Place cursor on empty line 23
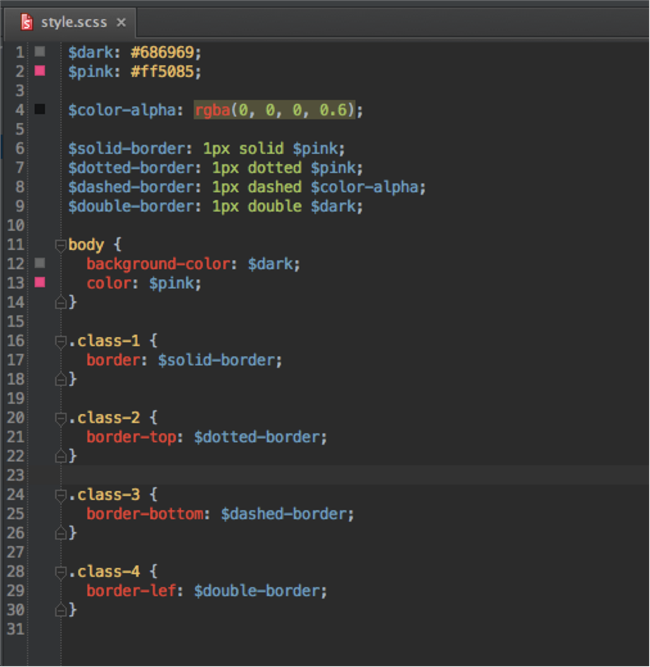Screen dimensions: 650x667 355,475
